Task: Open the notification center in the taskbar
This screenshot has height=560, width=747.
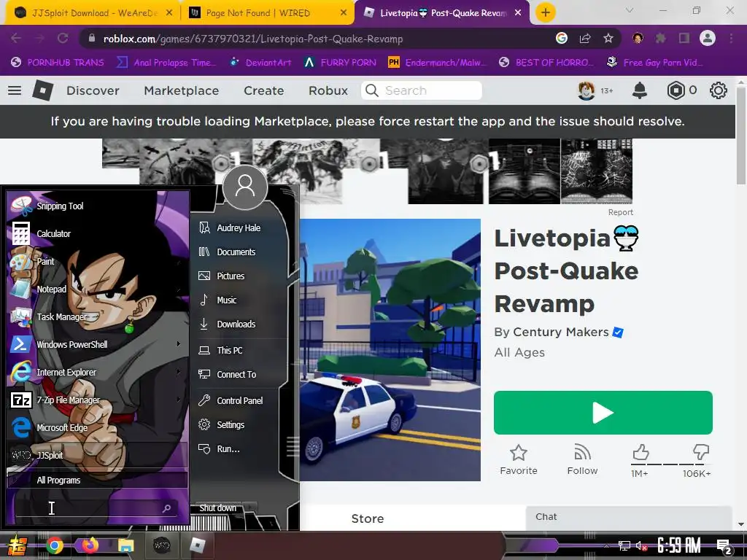Action: pyautogui.click(x=723, y=545)
